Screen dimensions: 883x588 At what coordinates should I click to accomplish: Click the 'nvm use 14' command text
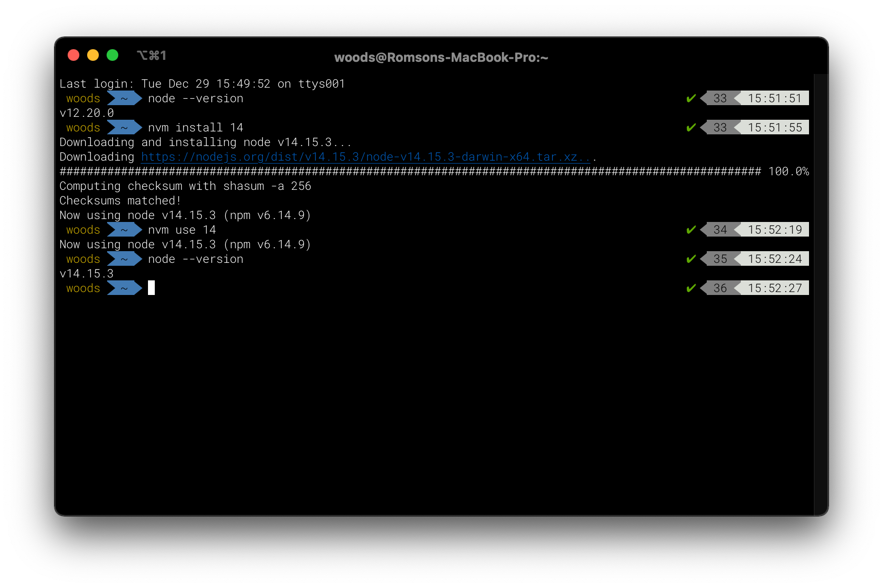[x=182, y=230]
